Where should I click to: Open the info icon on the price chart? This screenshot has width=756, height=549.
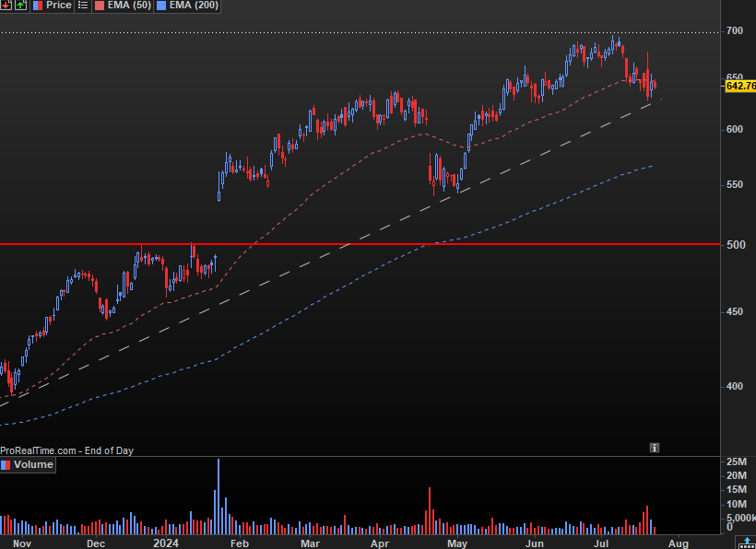click(x=655, y=448)
